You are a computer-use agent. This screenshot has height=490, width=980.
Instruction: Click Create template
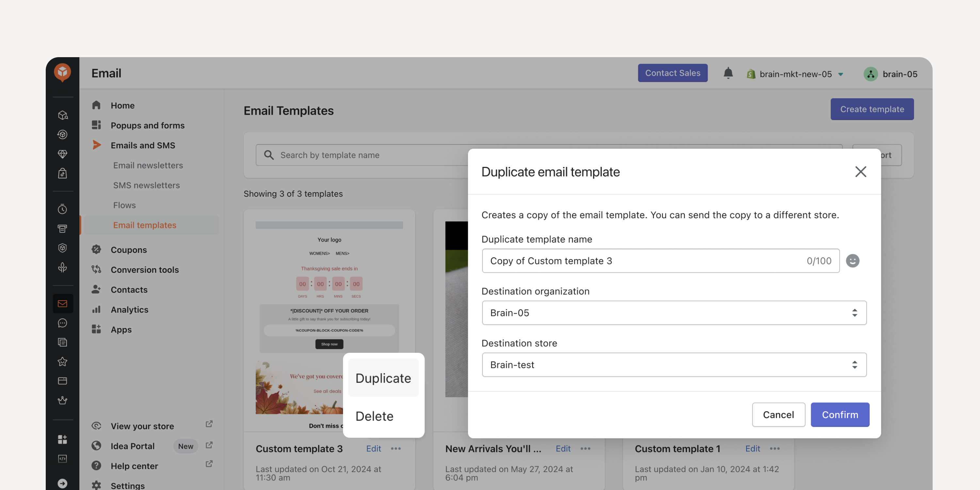(x=872, y=109)
